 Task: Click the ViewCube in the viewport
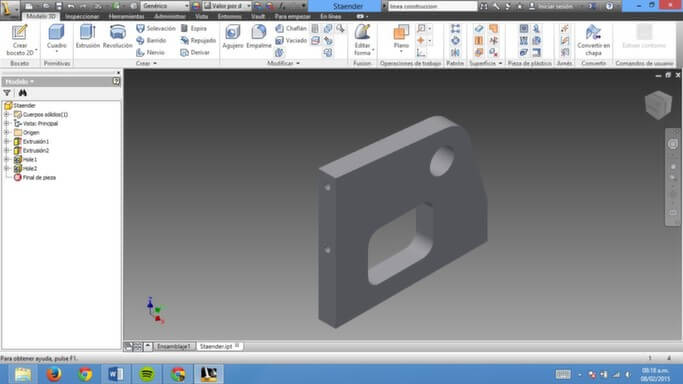pyautogui.click(x=658, y=105)
